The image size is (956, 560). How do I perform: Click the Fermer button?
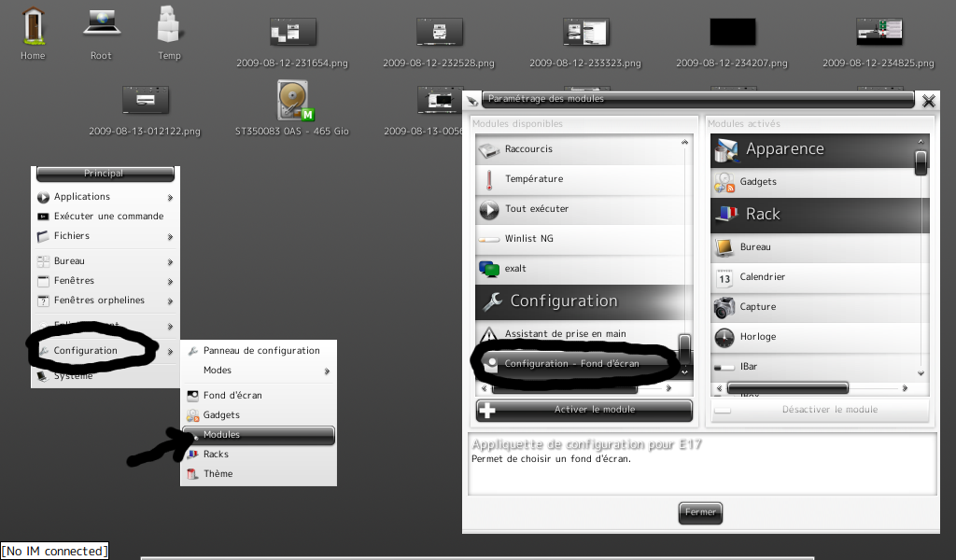tap(700, 512)
